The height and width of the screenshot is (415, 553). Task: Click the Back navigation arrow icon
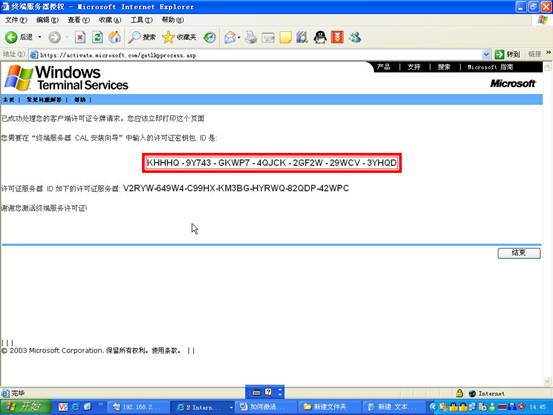click(x=11, y=37)
